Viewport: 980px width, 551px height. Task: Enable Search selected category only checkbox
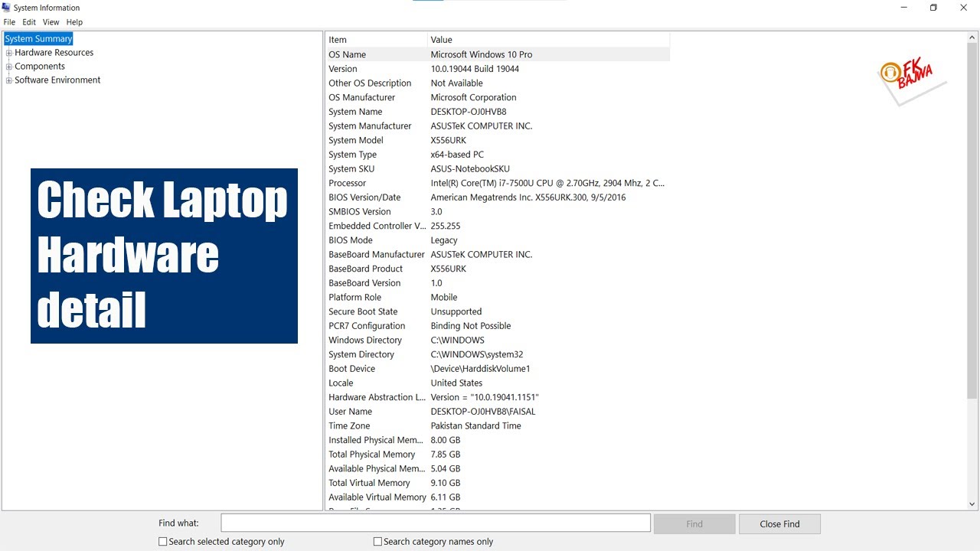162,542
